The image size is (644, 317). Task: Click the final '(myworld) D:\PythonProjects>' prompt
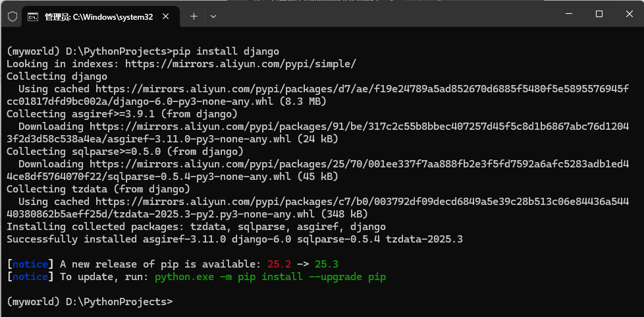tap(90, 301)
